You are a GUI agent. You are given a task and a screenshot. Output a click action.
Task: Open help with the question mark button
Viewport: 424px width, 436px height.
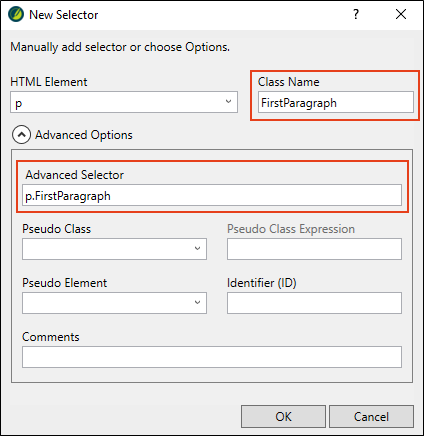(356, 14)
